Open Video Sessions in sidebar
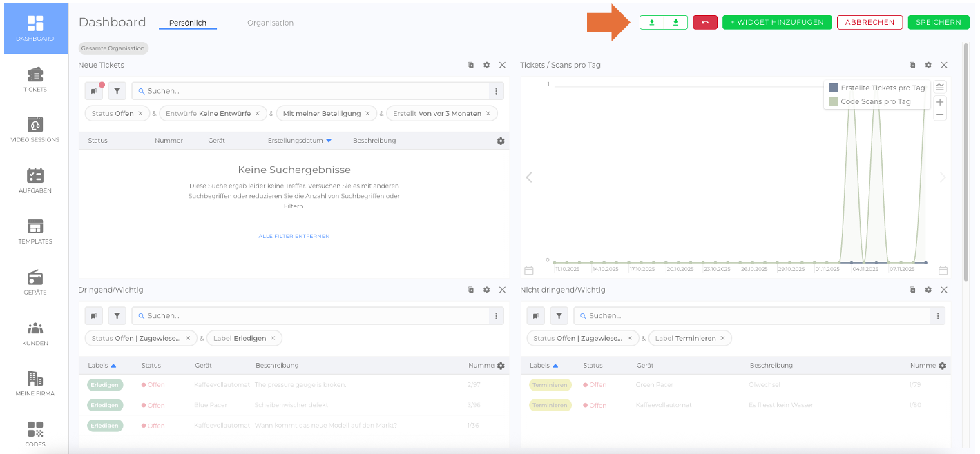 tap(35, 130)
